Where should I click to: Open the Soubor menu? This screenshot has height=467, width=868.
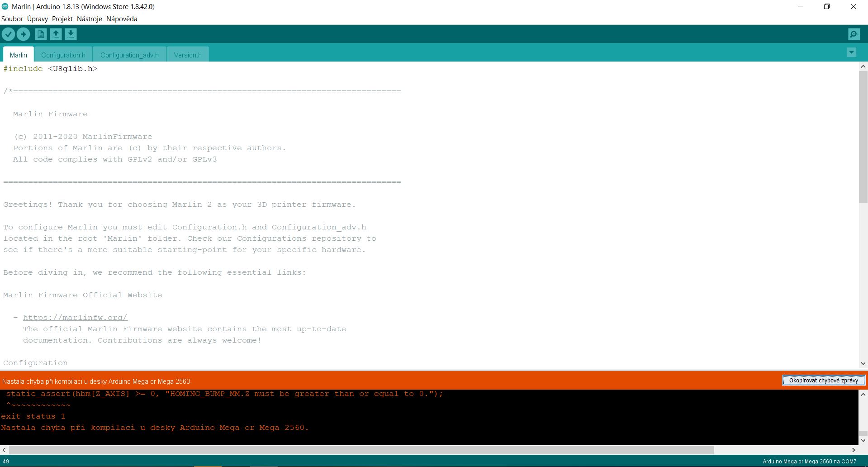(x=12, y=19)
